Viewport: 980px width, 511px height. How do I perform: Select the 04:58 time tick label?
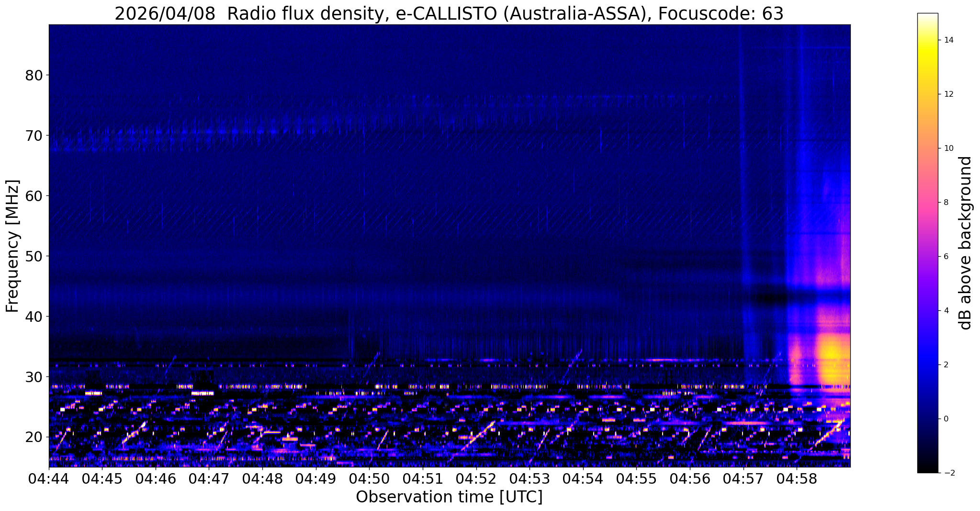coord(797,478)
